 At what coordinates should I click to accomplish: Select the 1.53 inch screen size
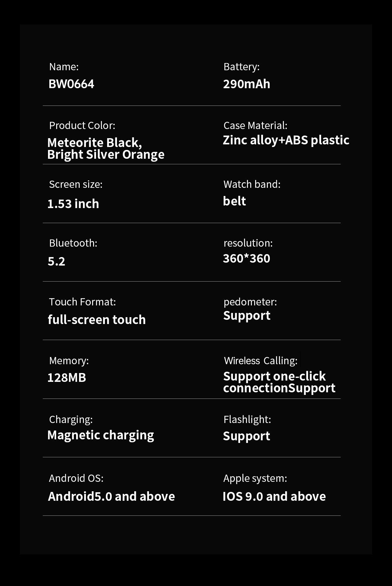click(x=73, y=204)
